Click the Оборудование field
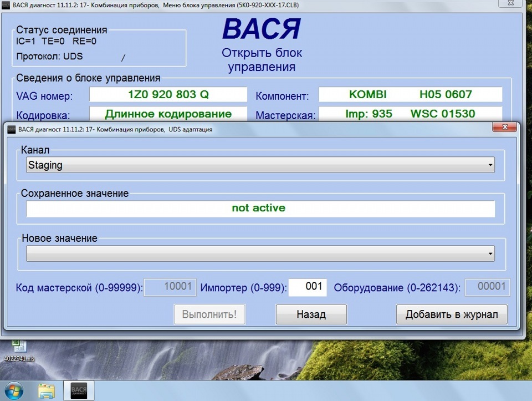 pyautogui.click(x=487, y=287)
